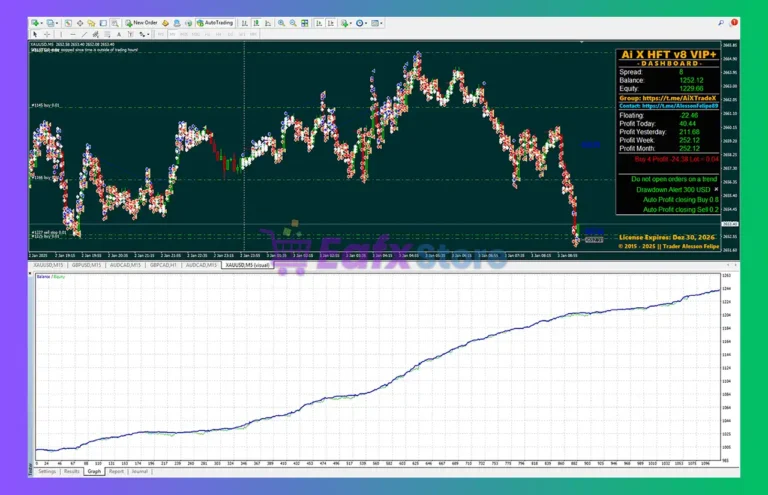This screenshot has width=768, height=495.
Task: Expand the arrows objects dropdown
Action: [148, 34]
